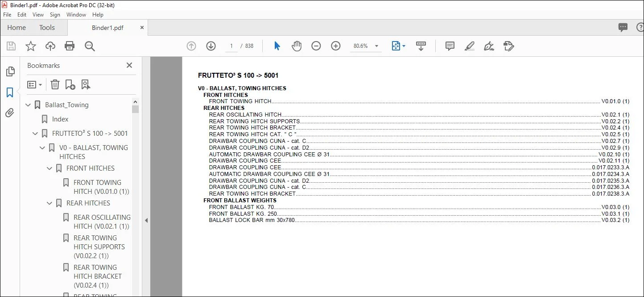Open the Edit menu

[x=22, y=15]
